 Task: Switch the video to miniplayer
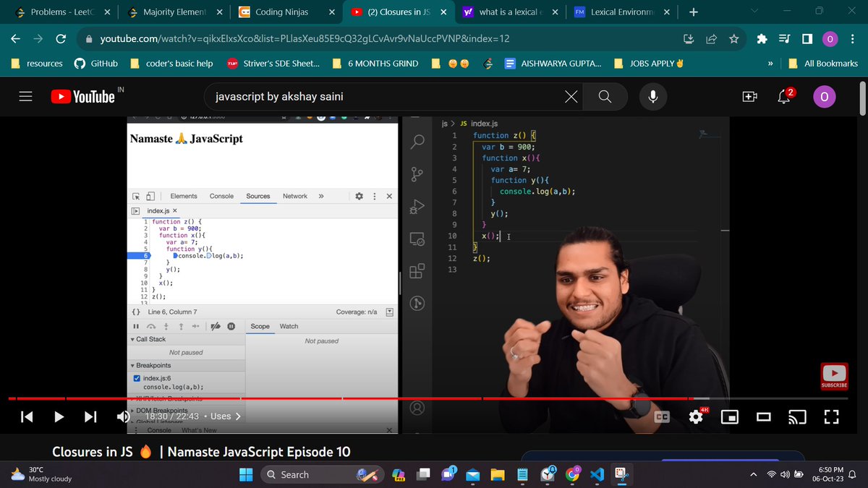[730, 416]
